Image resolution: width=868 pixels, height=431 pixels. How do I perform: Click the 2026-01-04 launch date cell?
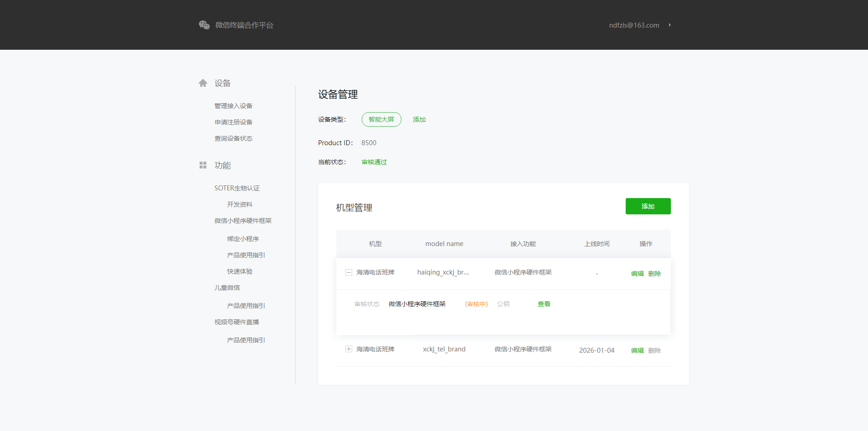pos(597,350)
